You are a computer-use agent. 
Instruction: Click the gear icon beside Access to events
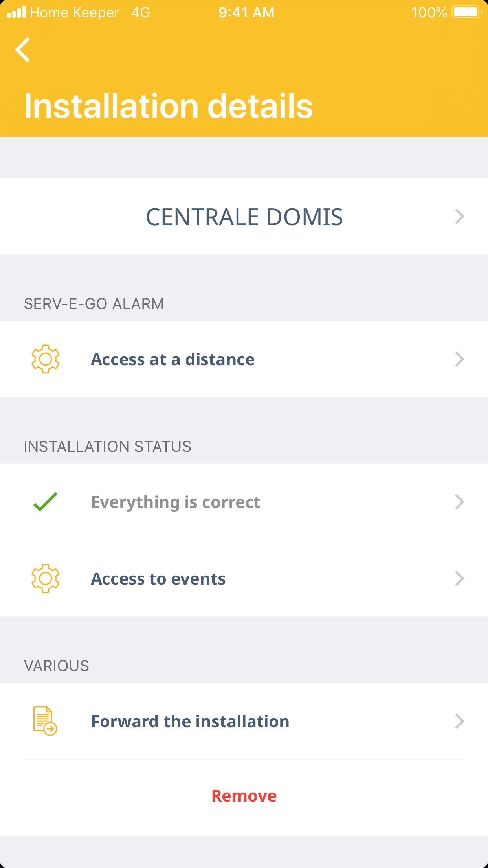point(46,578)
